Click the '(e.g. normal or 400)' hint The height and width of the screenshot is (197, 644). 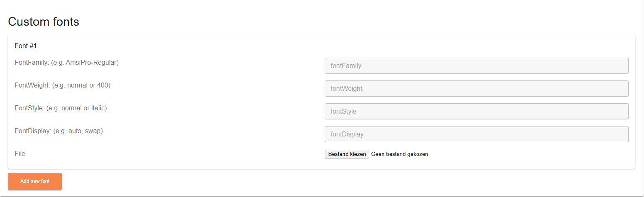coord(81,85)
